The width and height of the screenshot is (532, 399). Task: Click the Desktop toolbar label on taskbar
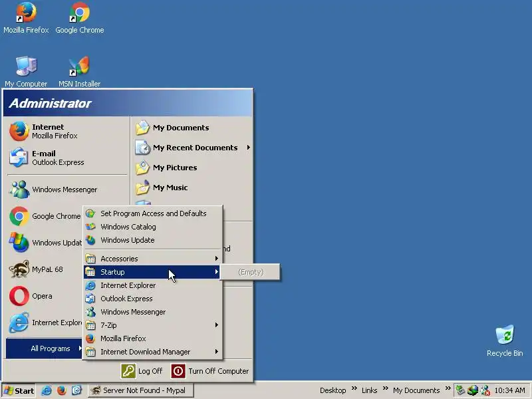[x=332, y=390]
